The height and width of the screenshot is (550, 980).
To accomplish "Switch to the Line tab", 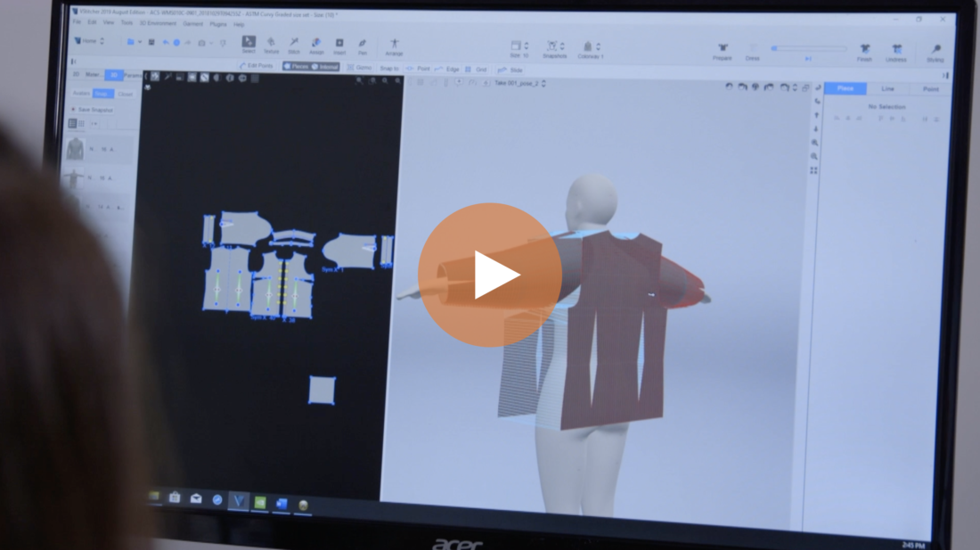I will tap(887, 89).
